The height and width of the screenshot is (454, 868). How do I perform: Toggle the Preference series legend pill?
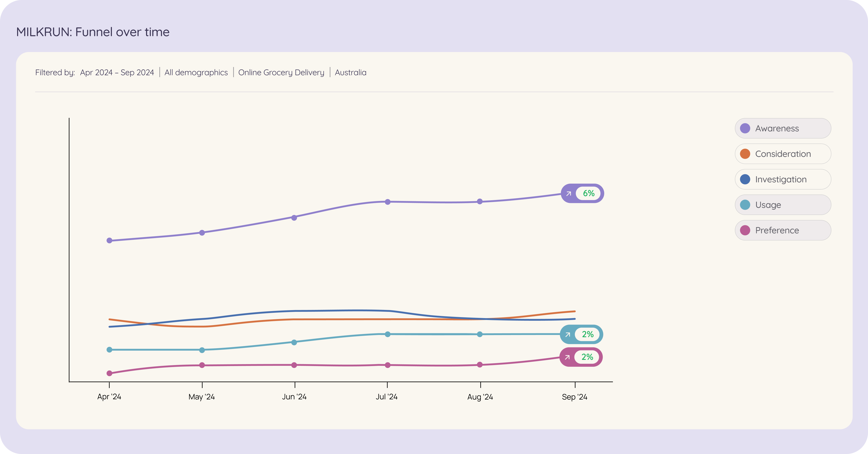(783, 230)
